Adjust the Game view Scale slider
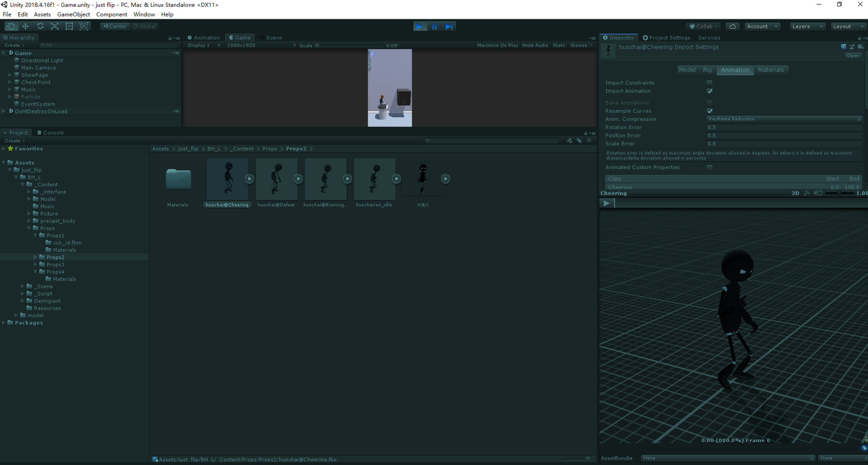Viewport: 868px width, 465px height. tap(317, 45)
